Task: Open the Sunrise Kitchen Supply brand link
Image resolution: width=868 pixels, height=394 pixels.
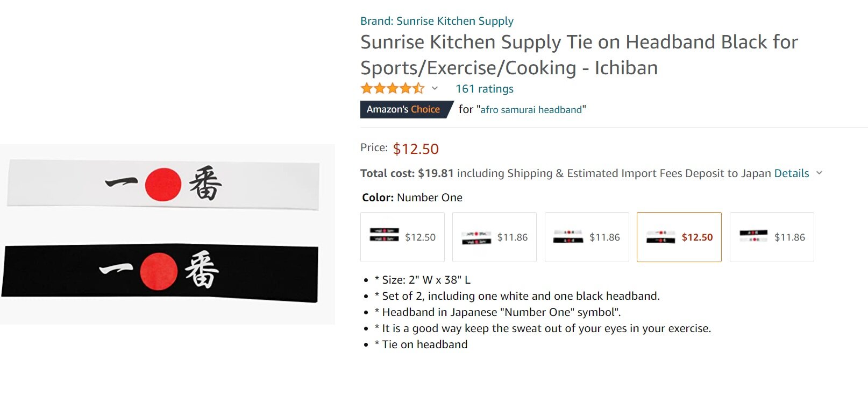Action: coord(437,21)
